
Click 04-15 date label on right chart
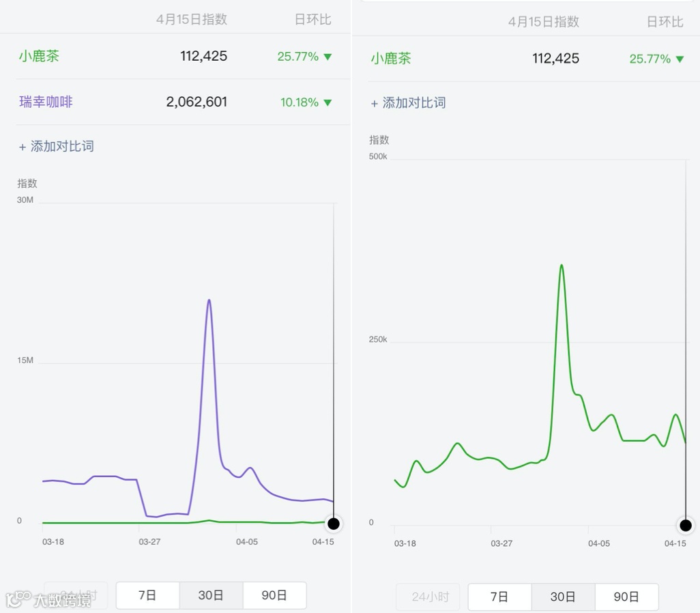point(675,543)
